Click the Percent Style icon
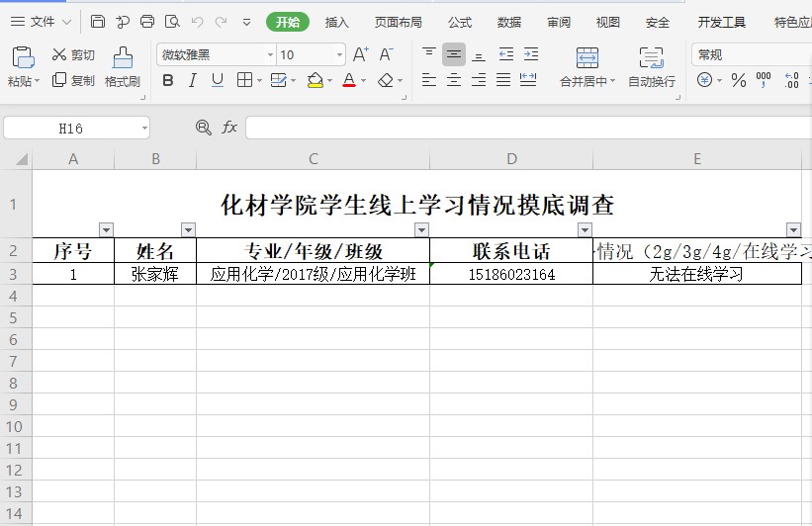This screenshot has height=526, width=812. (738, 80)
